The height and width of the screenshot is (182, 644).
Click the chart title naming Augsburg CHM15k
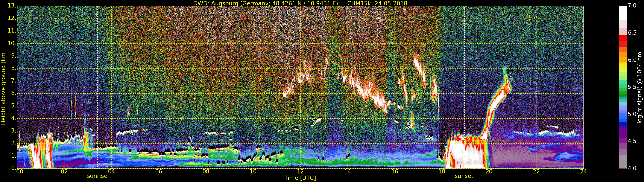tap(300, 3)
